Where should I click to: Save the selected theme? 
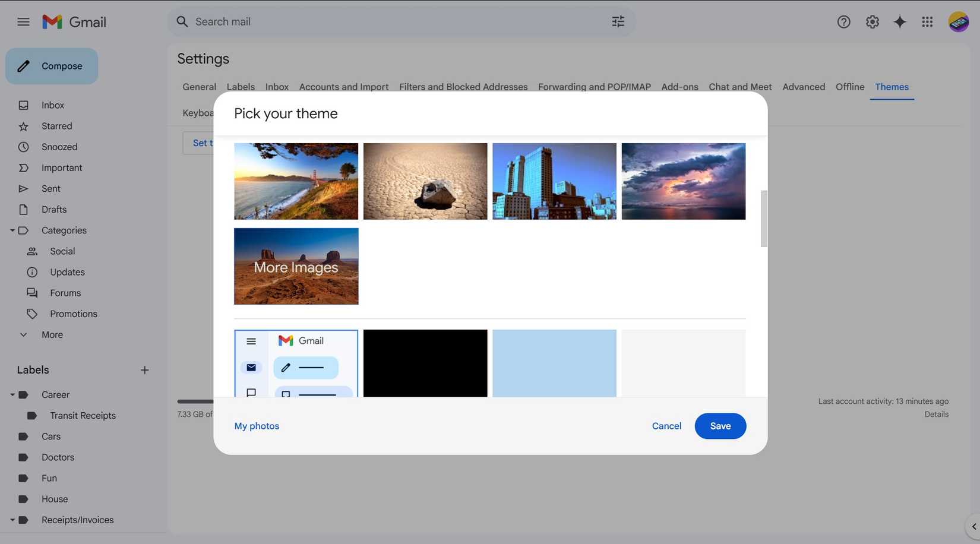tap(720, 426)
